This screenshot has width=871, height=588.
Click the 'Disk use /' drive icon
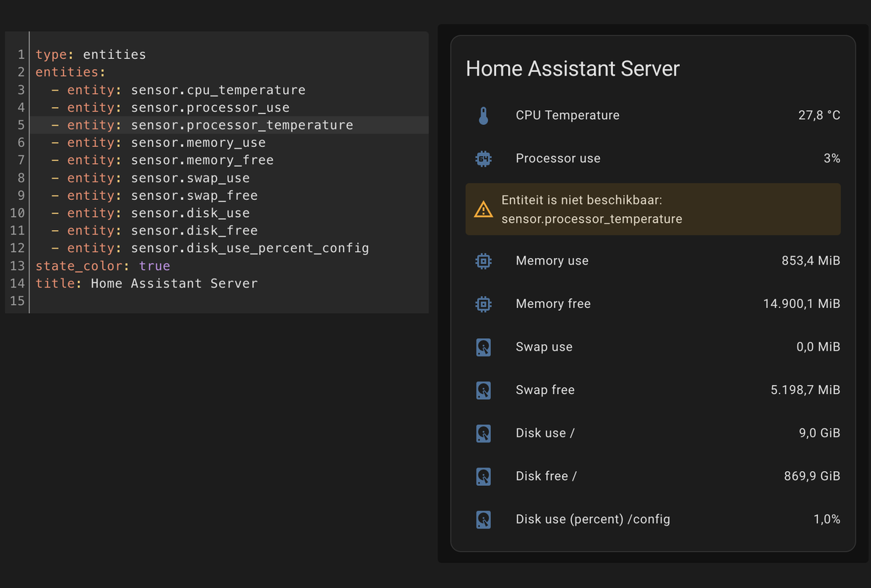pos(483,434)
